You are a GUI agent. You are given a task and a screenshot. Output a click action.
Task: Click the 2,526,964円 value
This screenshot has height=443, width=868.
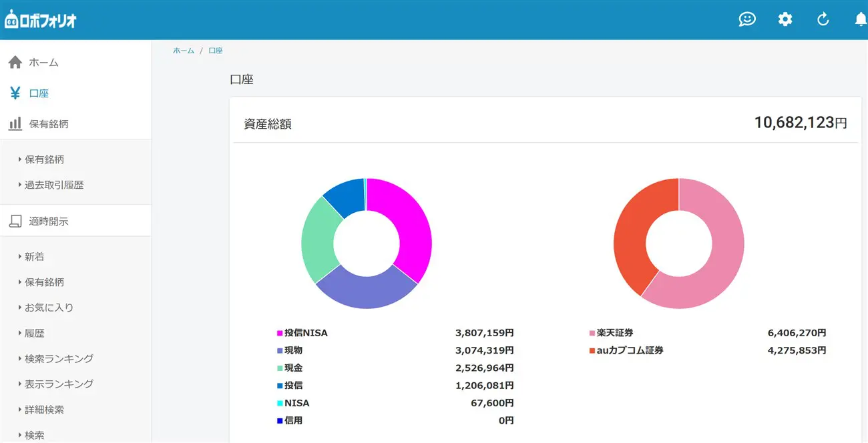[485, 368]
